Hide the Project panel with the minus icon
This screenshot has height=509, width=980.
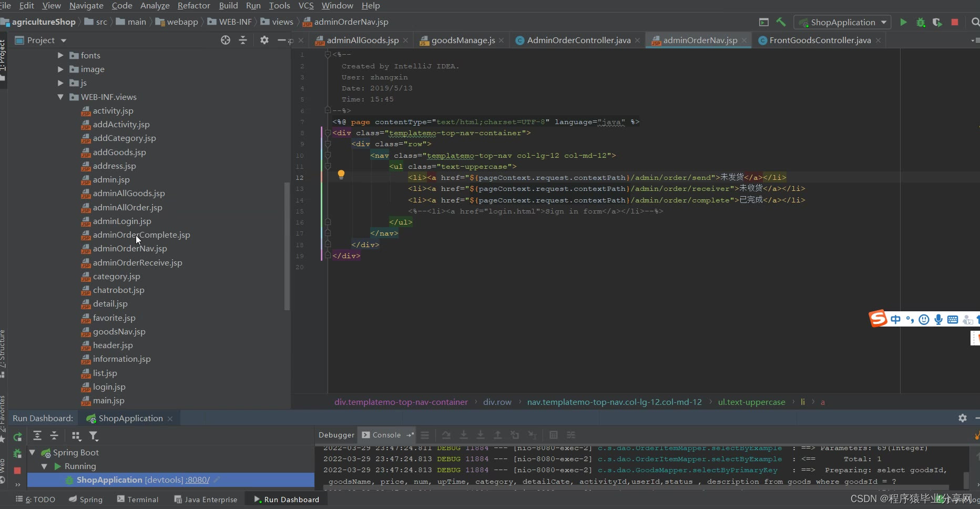click(282, 40)
